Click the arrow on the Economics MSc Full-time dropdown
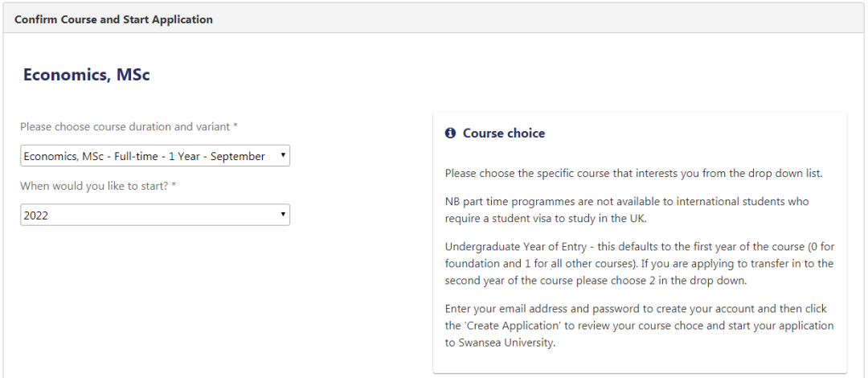Screen dimensions: 868x378 coord(283,156)
